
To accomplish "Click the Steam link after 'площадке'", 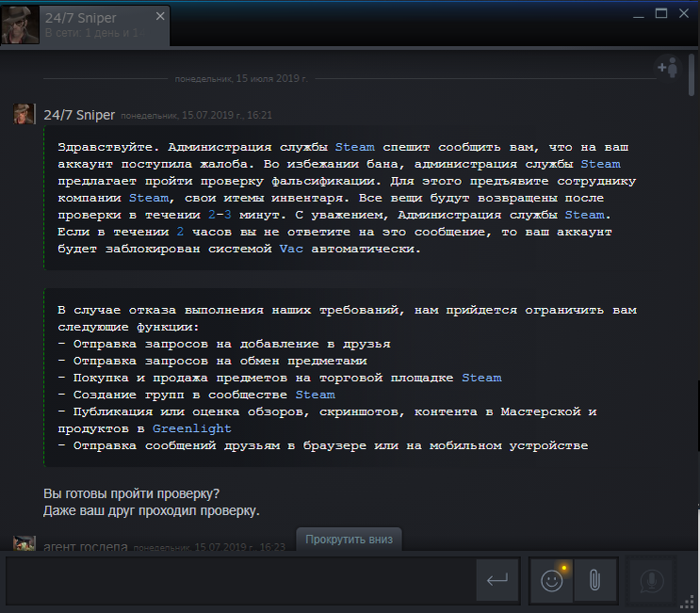I will (481, 378).
